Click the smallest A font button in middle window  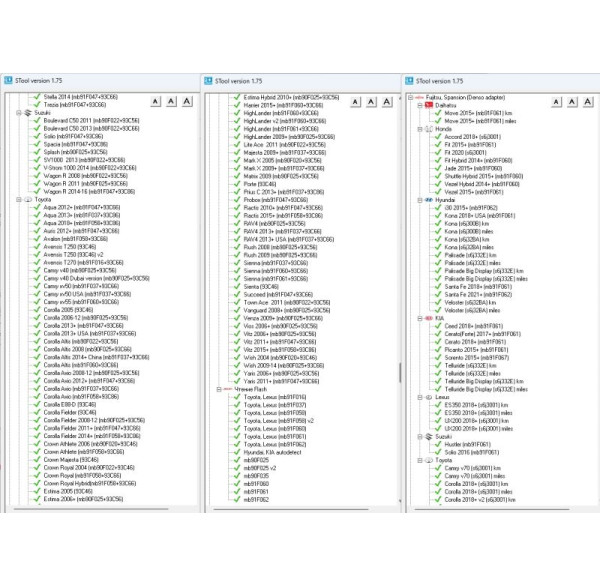354,101
